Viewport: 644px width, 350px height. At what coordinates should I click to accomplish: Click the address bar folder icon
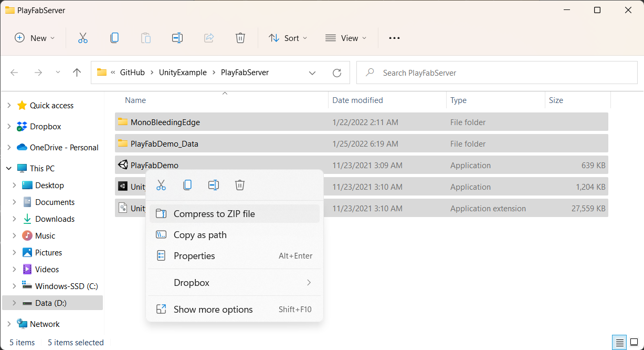point(102,73)
